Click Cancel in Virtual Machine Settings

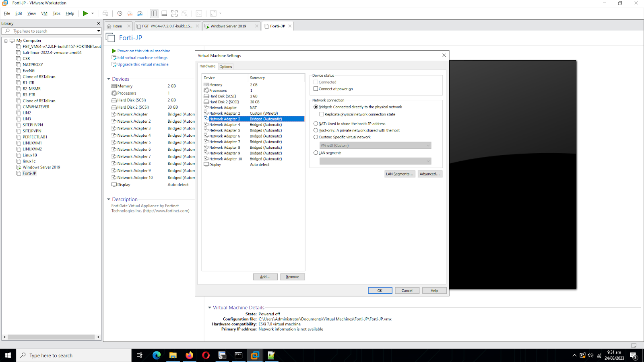(x=407, y=291)
